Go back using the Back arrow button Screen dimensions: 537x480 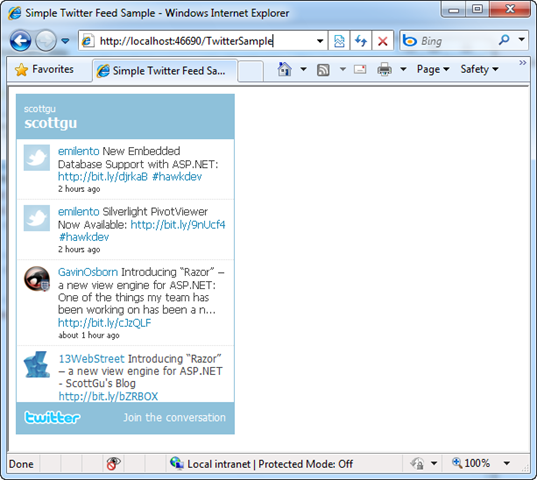click(20, 41)
